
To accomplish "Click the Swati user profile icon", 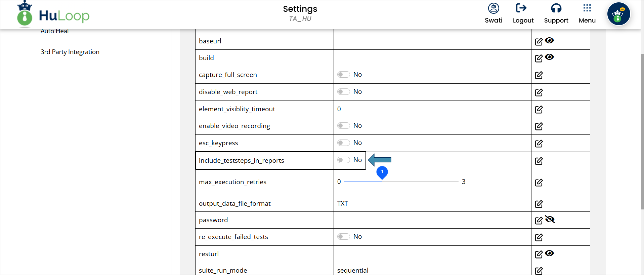I will point(493,8).
